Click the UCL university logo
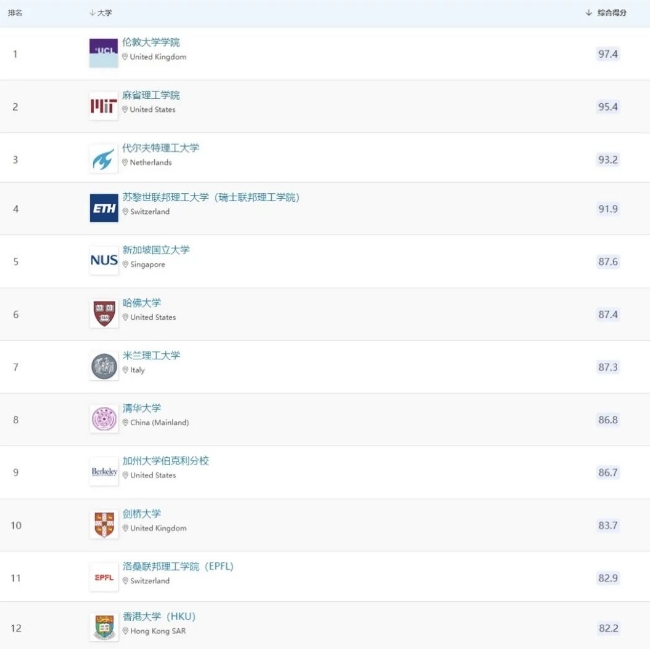 (104, 53)
